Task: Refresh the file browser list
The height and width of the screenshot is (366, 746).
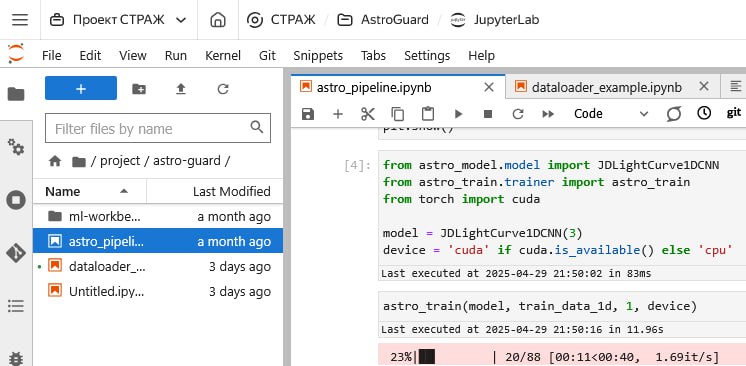Action: (223, 89)
